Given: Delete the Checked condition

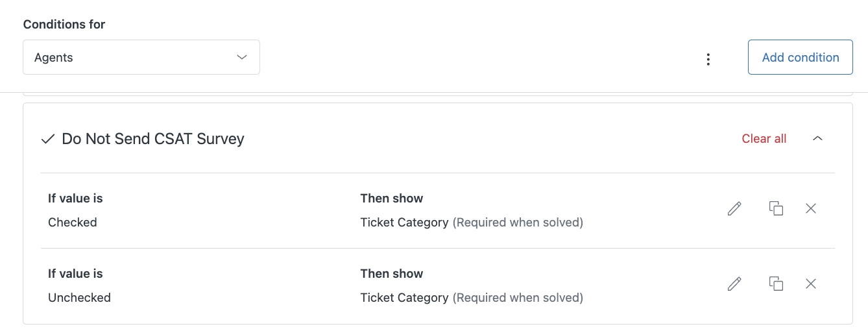Looking at the screenshot, I should 811,208.
